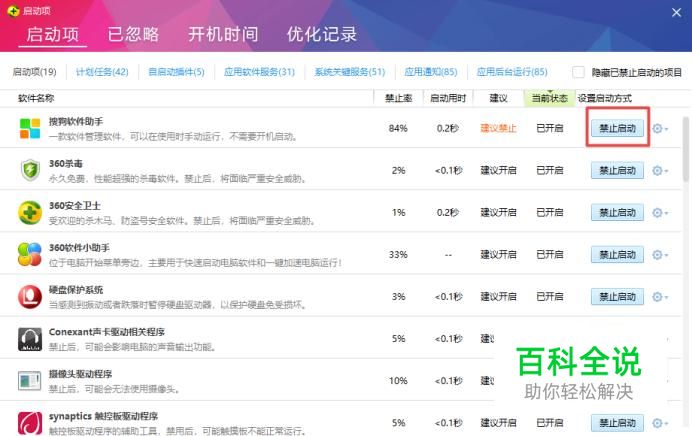Close the 启动项 window
The width and height of the screenshot is (692, 436).
point(676,12)
